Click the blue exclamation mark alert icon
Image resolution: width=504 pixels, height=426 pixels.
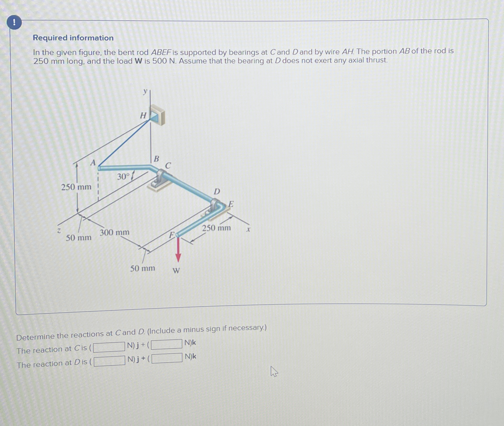[14, 23]
